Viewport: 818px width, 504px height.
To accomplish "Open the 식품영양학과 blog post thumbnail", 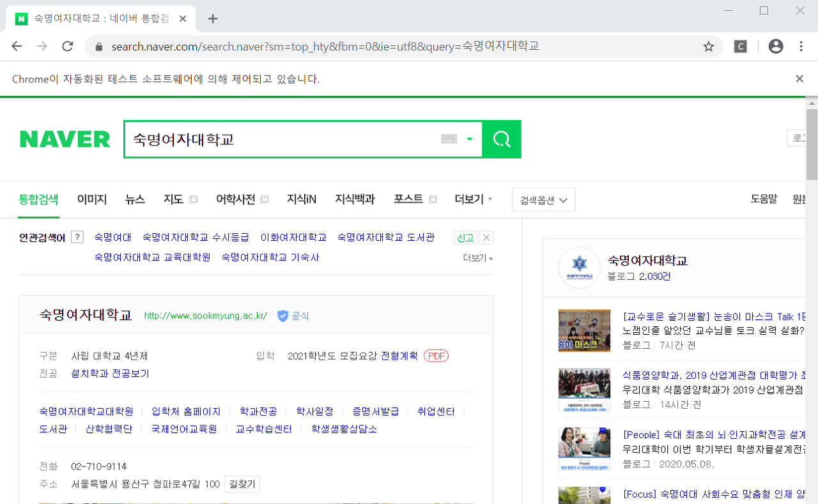I will [x=584, y=390].
